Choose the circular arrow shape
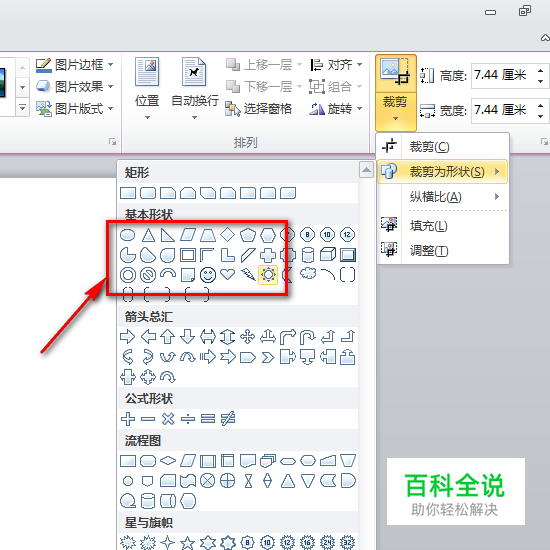Image resolution: width=550 pixels, height=550 pixels. [168, 377]
